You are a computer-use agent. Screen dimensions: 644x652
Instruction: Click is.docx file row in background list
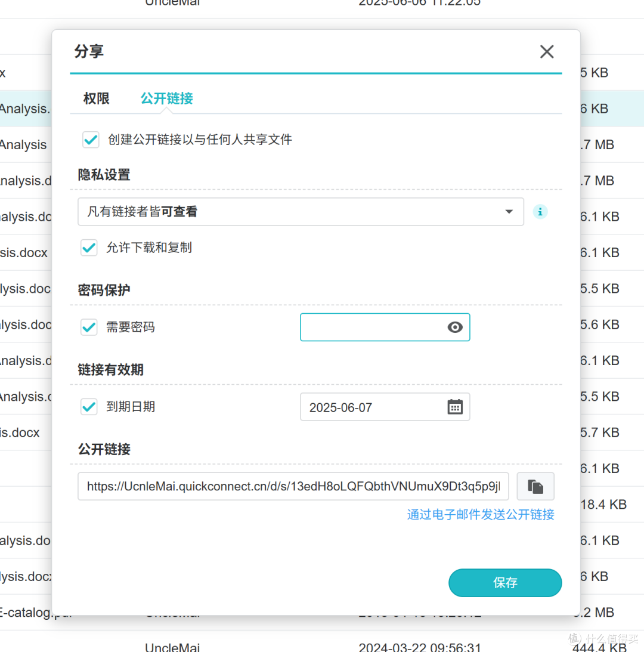20,432
